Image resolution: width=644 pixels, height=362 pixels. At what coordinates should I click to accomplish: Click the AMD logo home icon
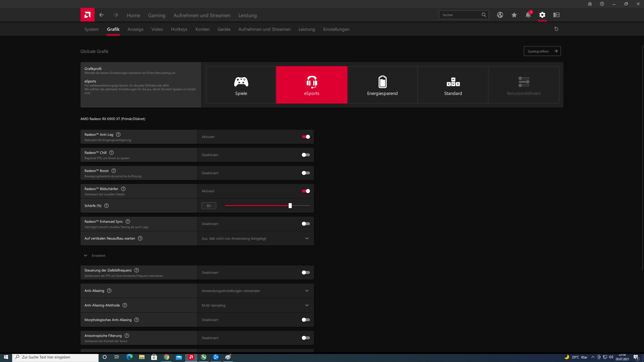(87, 15)
